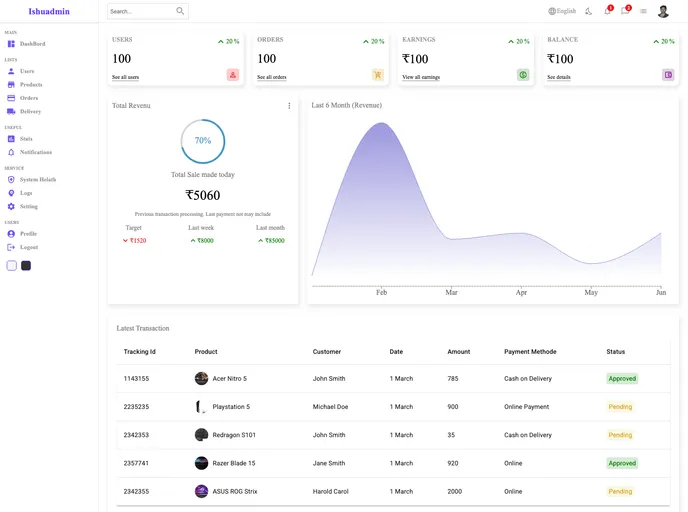Click the See all users link
688x512 pixels.
(125, 77)
